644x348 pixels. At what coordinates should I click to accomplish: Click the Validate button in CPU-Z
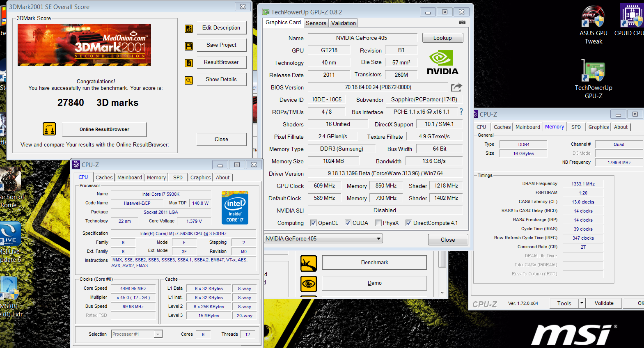pyautogui.click(x=604, y=303)
